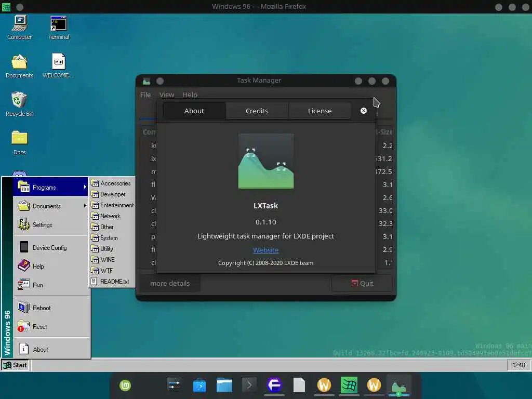Open the WTF program folder
532x399 pixels.
(x=112, y=270)
